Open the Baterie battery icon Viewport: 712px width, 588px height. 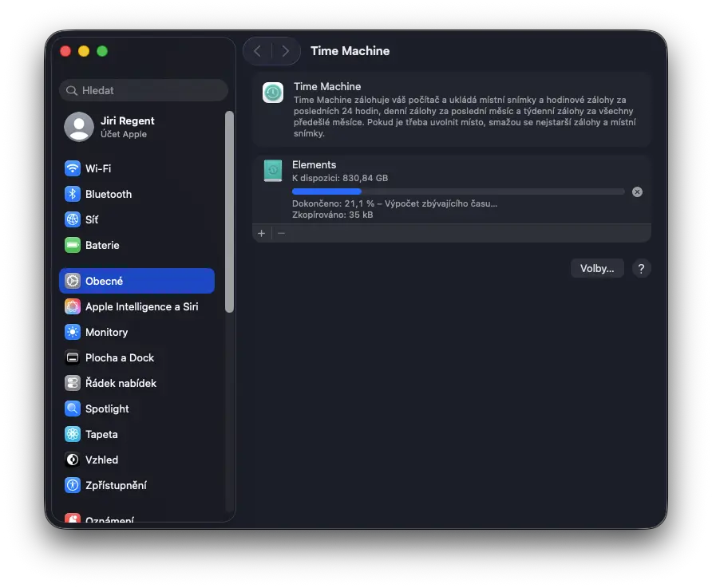tap(73, 245)
